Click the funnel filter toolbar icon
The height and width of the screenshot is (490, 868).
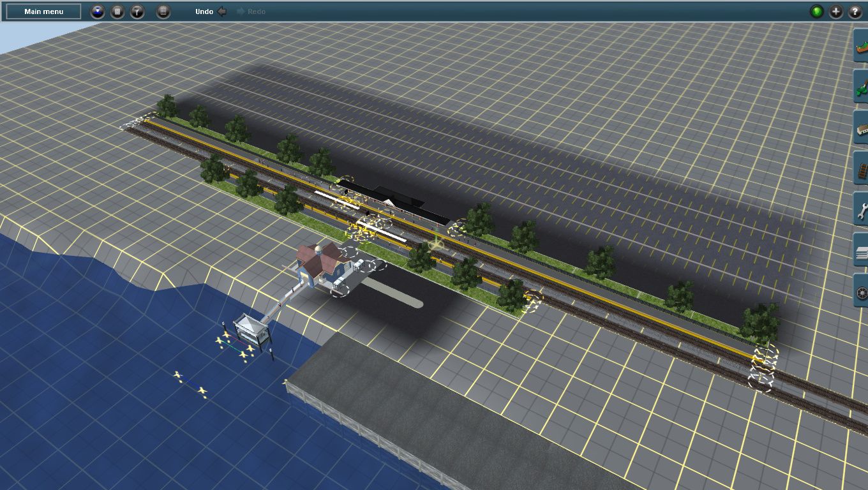(x=137, y=11)
